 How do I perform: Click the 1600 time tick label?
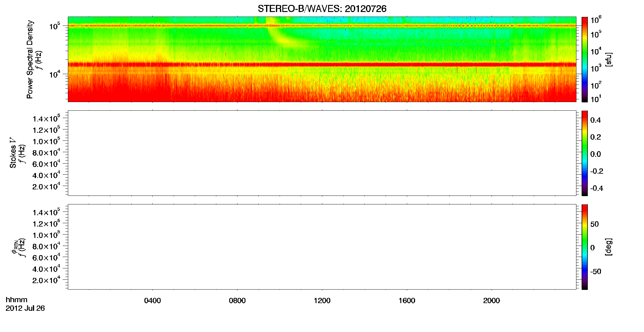coord(407,301)
